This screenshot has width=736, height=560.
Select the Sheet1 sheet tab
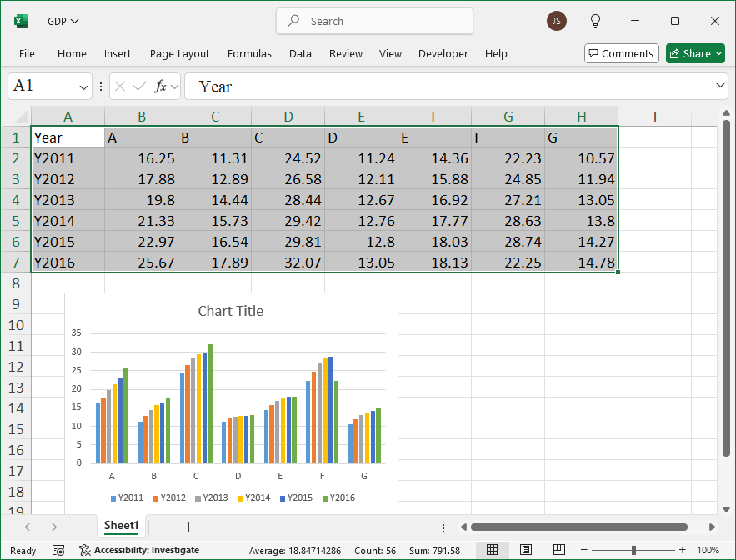click(x=121, y=526)
